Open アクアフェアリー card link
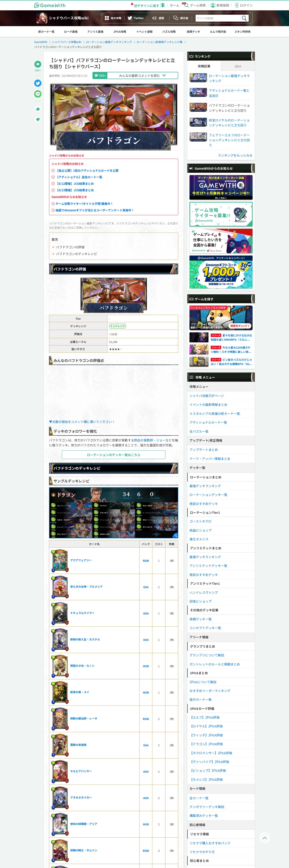289x868 pixels. coord(81,560)
